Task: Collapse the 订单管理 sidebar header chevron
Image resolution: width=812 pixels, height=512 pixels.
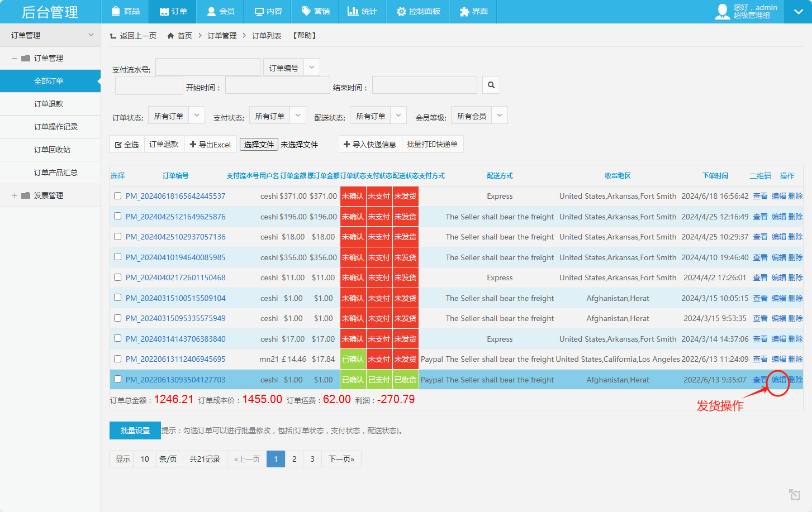Action: coord(91,35)
